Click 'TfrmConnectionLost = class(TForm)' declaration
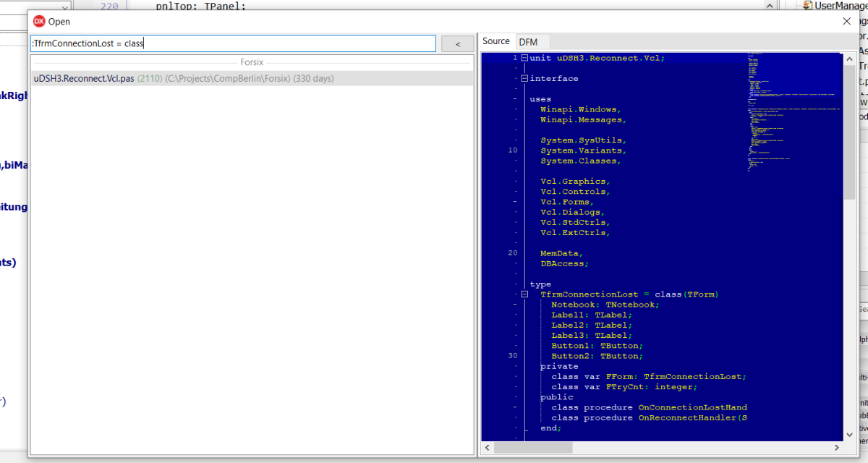The image size is (868, 463). point(629,294)
